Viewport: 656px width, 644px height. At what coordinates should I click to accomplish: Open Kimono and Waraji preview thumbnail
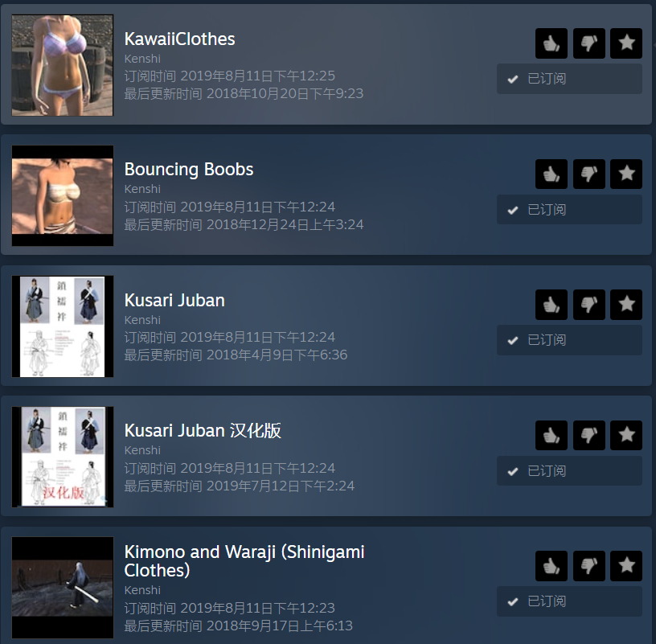[63, 588]
